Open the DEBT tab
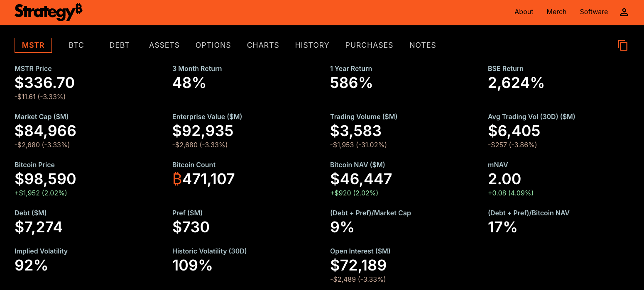 click(120, 45)
